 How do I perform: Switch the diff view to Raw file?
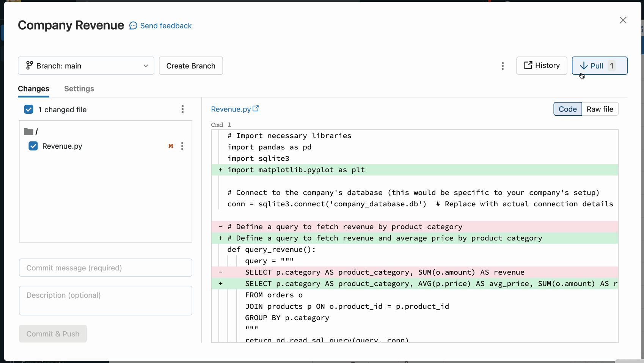click(x=600, y=109)
